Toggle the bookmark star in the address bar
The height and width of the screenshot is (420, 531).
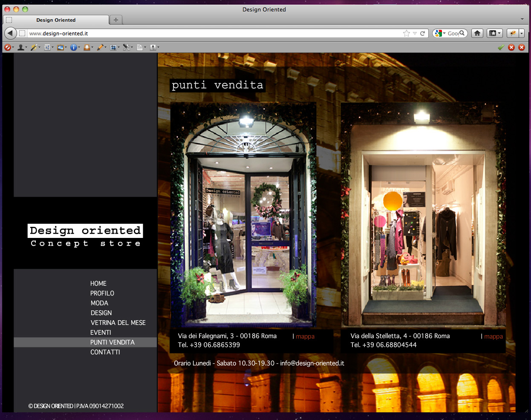pyautogui.click(x=407, y=33)
